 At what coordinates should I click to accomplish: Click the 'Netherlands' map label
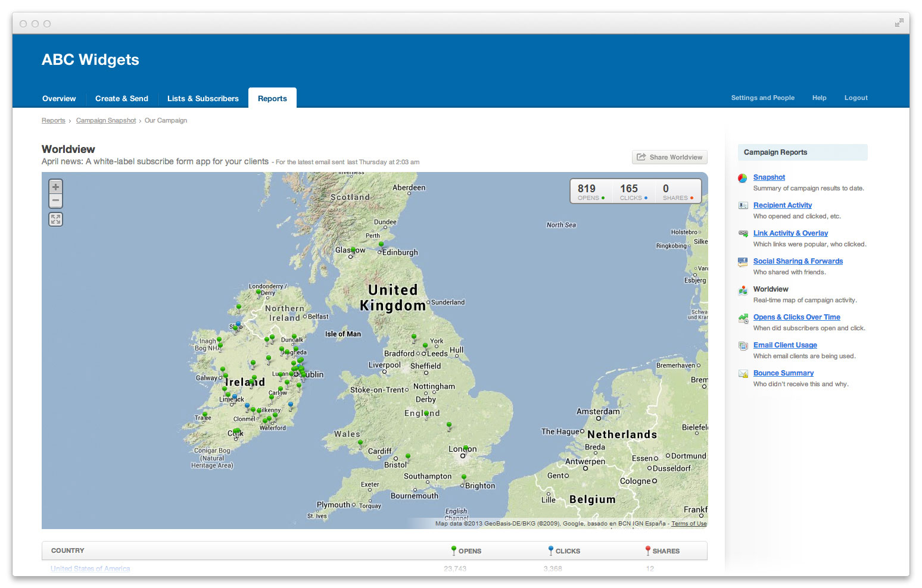coord(622,434)
